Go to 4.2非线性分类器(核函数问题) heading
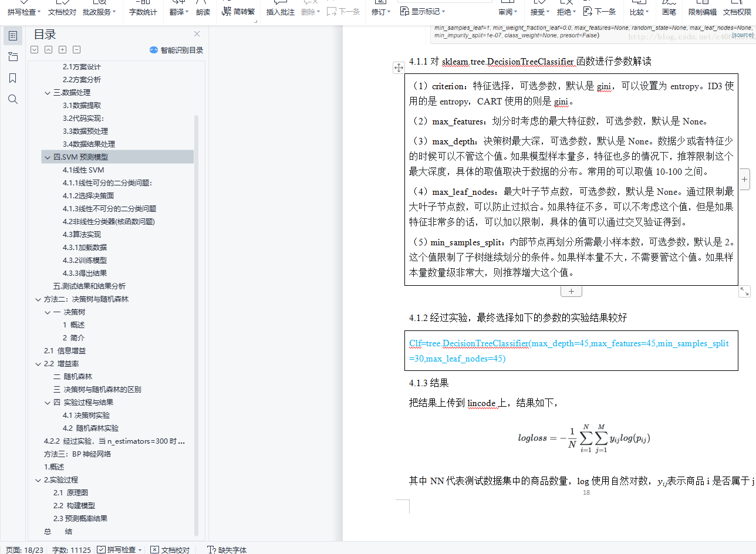 pos(109,222)
